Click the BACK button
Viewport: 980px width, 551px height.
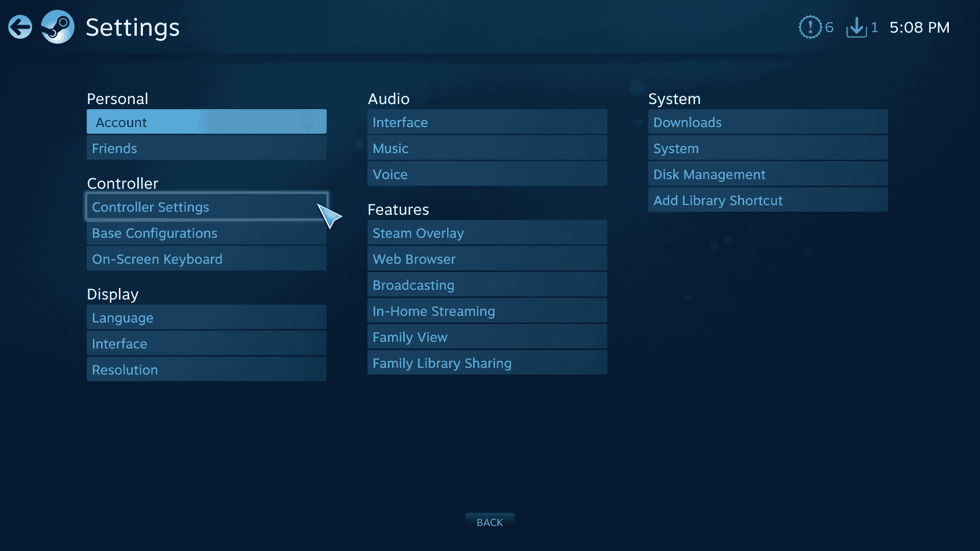point(490,522)
